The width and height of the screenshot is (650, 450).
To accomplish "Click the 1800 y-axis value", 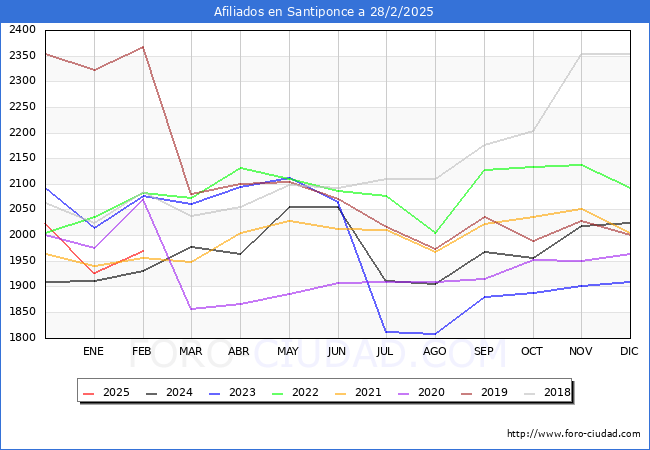I will (x=22, y=337).
